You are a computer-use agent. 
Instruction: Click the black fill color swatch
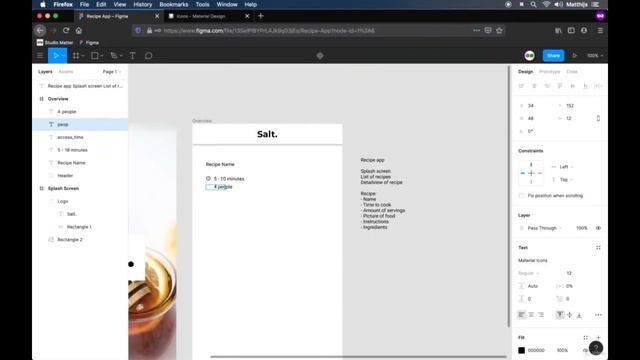522,350
